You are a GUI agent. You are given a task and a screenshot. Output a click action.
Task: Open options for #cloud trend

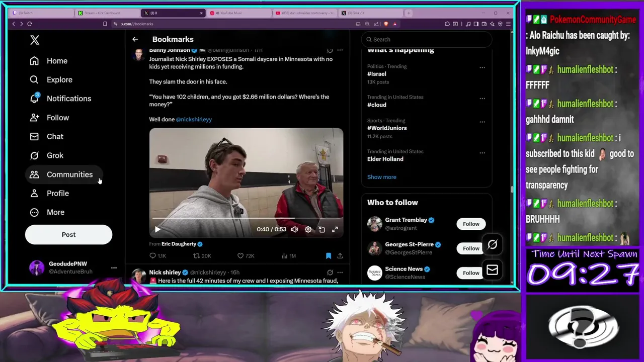click(482, 98)
